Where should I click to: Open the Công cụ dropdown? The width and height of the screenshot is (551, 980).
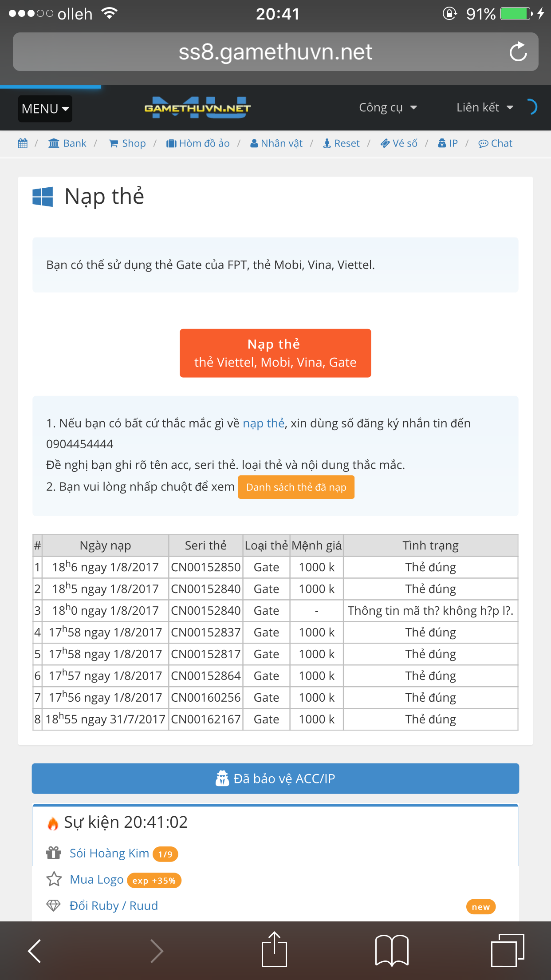[388, 107]
